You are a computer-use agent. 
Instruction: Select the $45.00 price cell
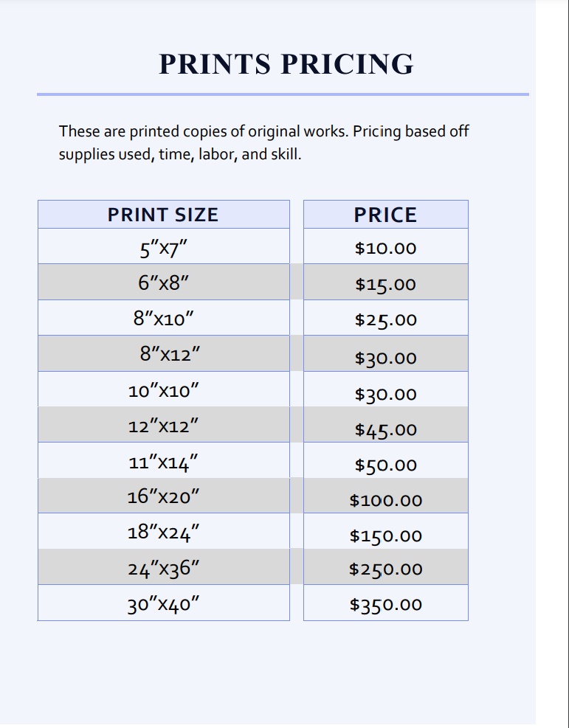coord(385,425)
